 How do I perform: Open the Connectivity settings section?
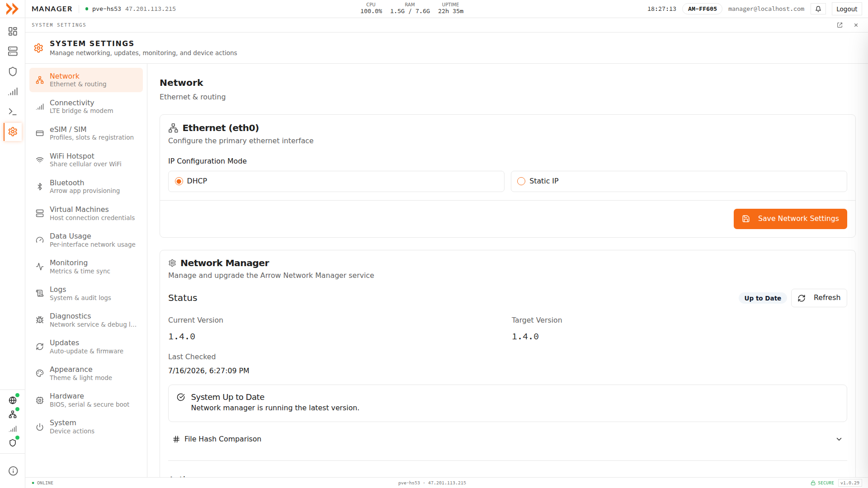point(86,107)
